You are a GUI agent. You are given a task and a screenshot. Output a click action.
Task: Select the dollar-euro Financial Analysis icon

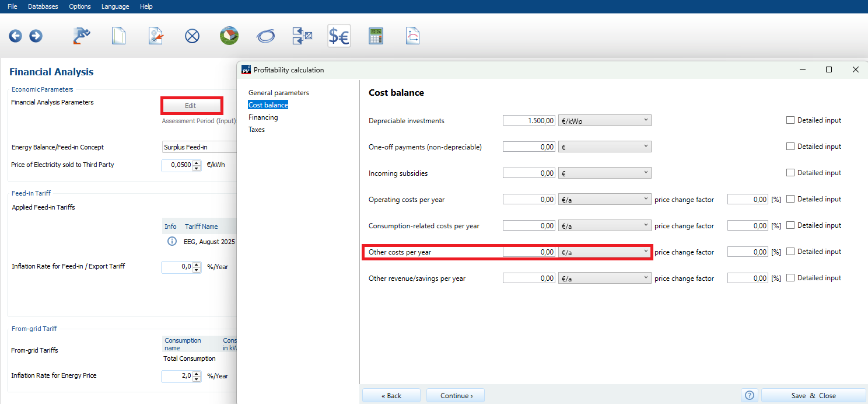point(339,36)
